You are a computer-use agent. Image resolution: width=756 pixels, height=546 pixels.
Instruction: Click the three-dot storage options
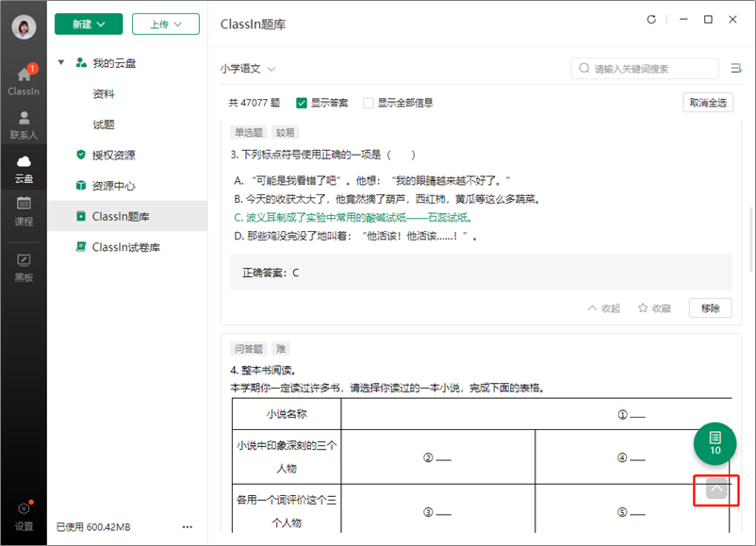coord(188,527)
